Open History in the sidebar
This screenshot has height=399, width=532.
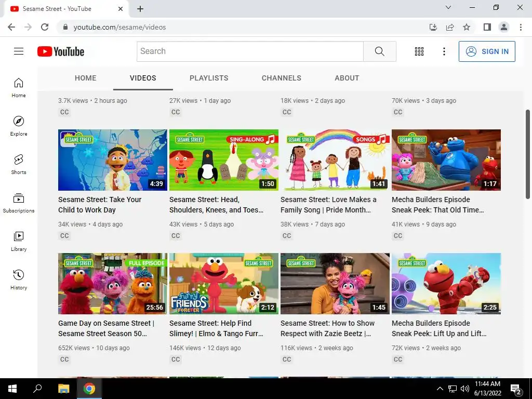click(x=19, y=280)
